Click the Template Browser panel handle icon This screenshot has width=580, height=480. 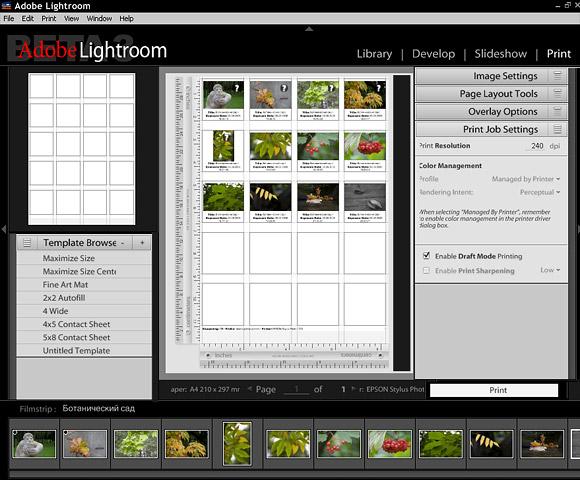[x=27, y=243]
